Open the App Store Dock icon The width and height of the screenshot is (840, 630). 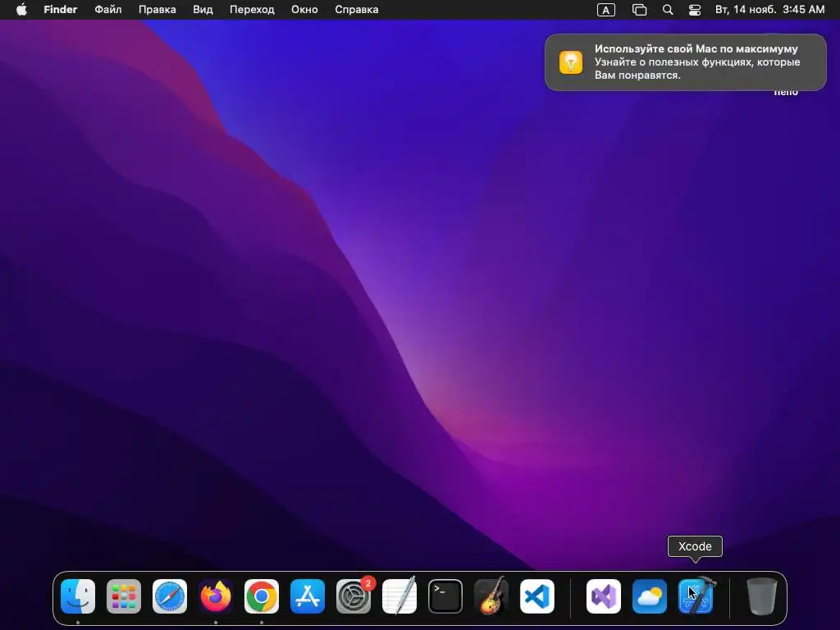tap(308, 596)
